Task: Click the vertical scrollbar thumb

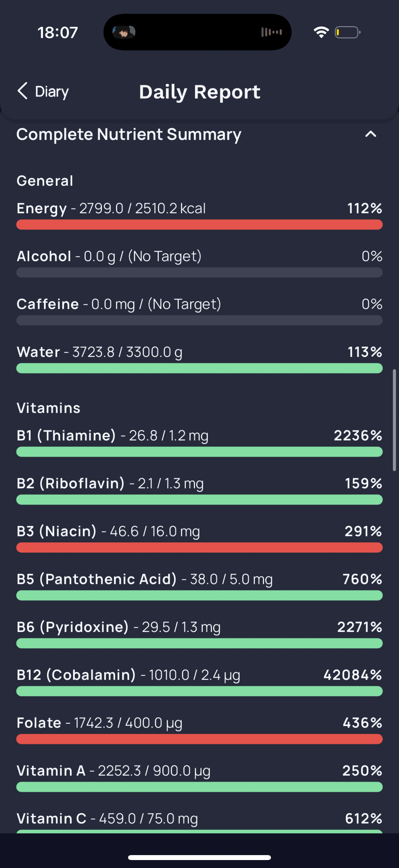Action: click(394, 420)
